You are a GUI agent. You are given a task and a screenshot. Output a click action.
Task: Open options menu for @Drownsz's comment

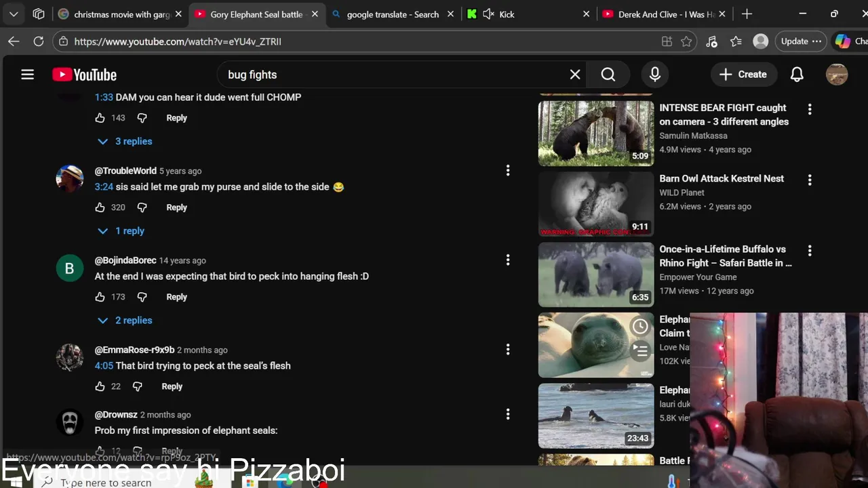pyautogui.click(x=508, y=415)
